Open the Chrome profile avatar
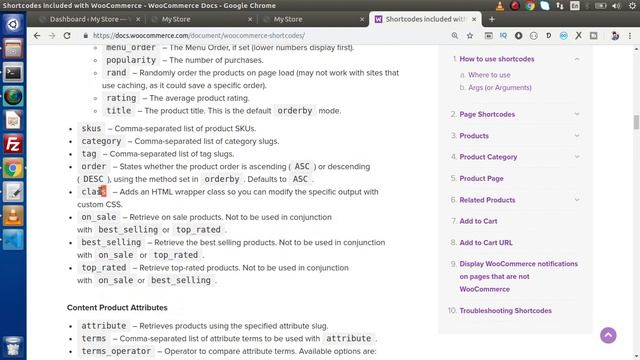This screenshot has height=360, width=640. (x=615, y=36)
